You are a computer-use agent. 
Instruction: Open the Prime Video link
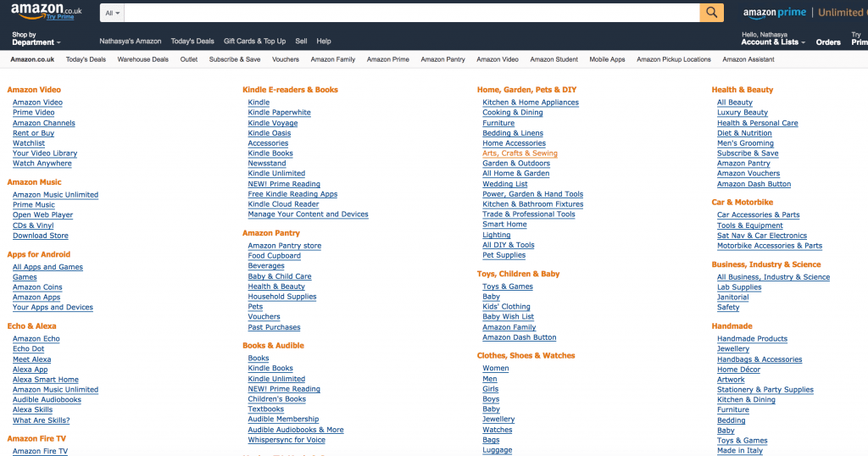[x=34, y=113]
